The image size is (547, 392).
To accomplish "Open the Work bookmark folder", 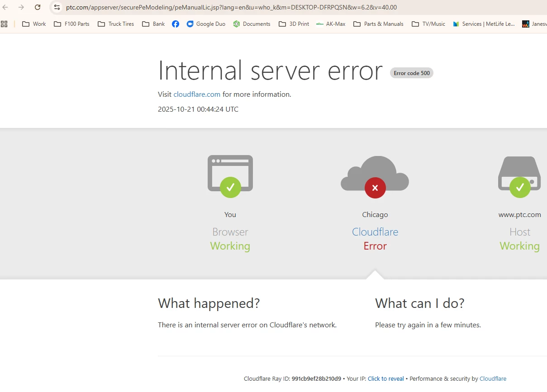I will [34, 24].
